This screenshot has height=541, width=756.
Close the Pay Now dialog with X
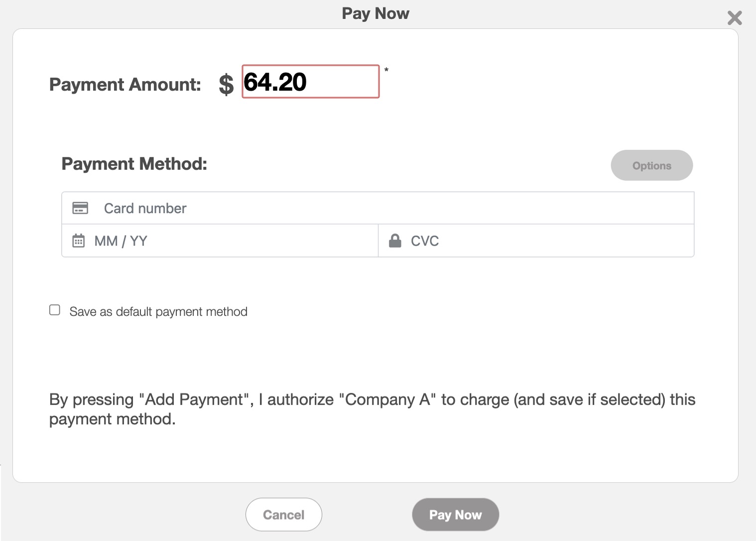click(x=735, y=18)
